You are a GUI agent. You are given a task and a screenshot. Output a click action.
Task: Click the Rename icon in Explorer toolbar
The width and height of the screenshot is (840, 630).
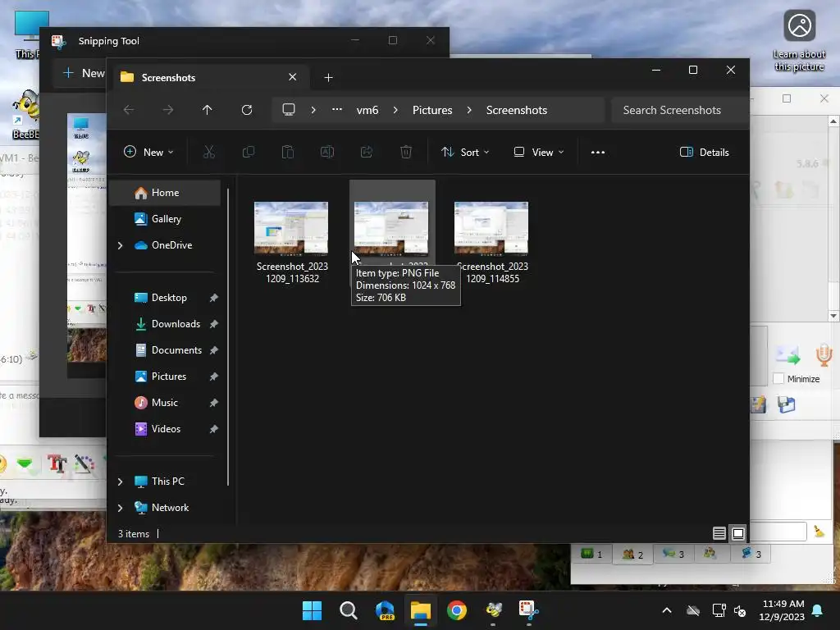click(327, 152)
